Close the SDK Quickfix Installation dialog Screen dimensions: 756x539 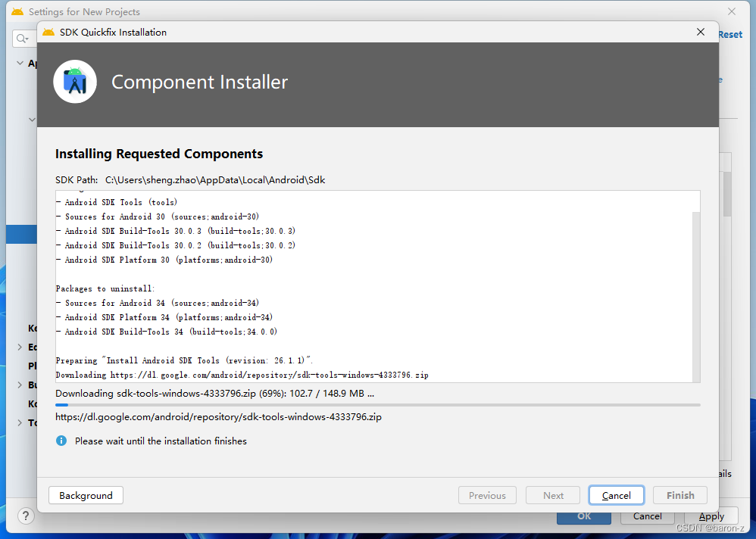pos(701,32)
